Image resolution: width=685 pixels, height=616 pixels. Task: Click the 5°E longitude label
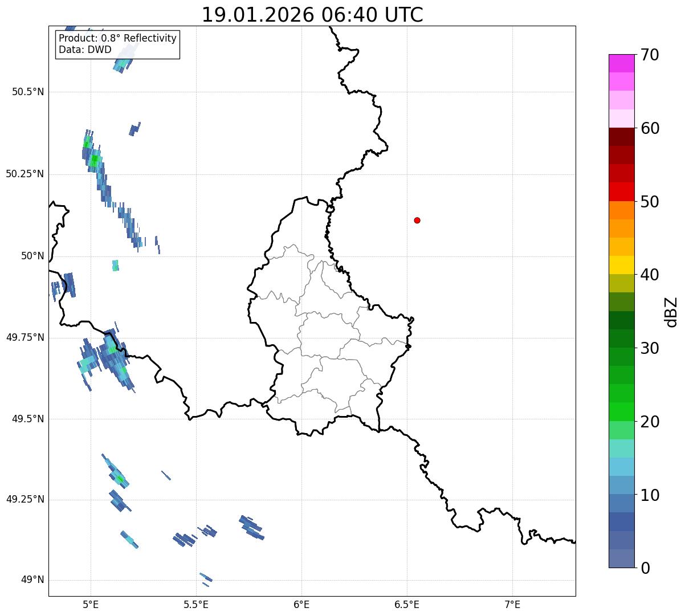91,604
